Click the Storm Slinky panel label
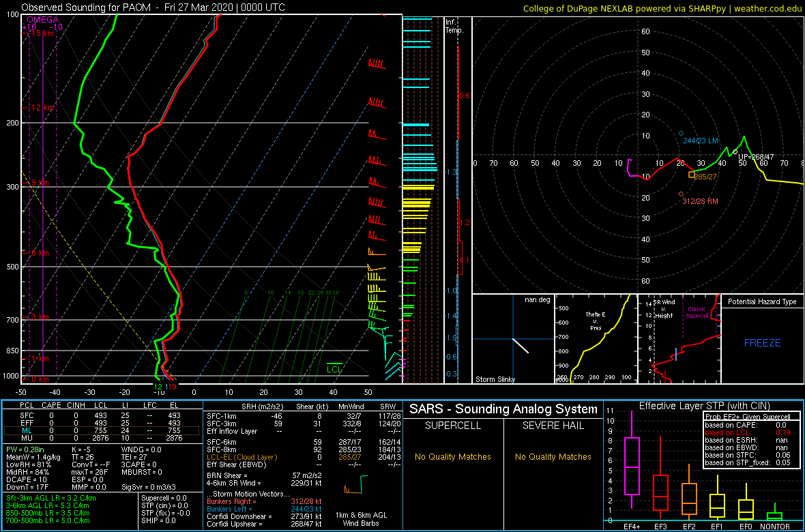 496,379
